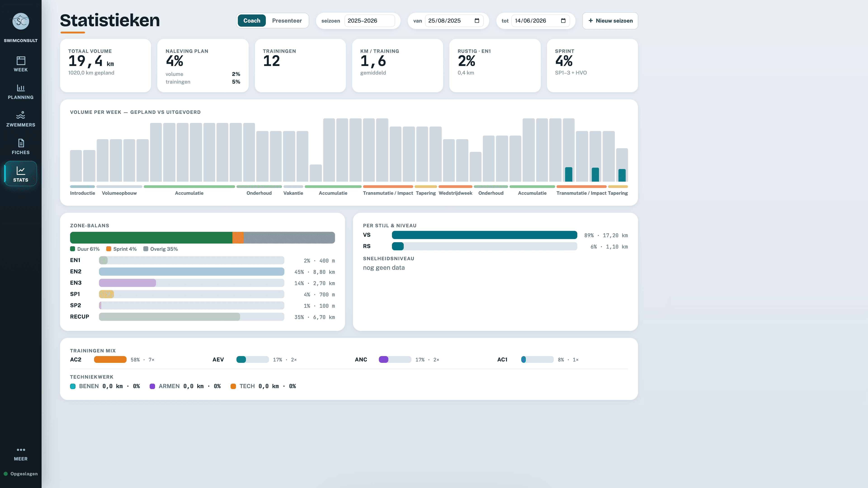Click the Trainingen 12 card
The image size is (868, 488).
pyautogui.click(x=300, y=65)
